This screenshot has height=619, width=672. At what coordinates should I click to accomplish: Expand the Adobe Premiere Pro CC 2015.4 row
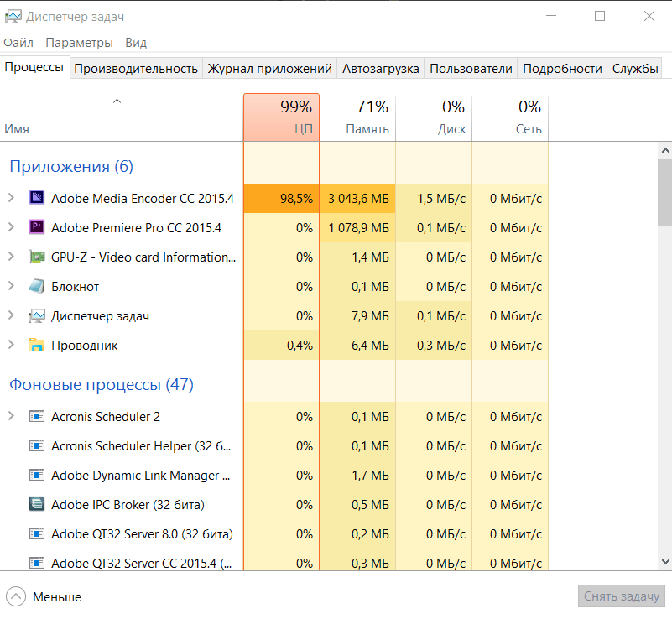[x=12, y=227]
